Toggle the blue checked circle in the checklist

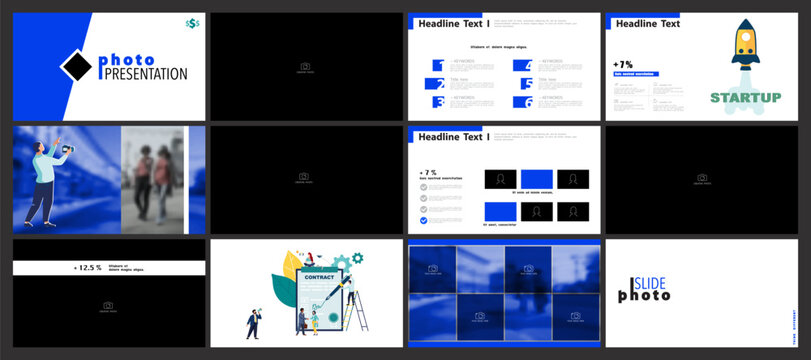click(424, 220)
